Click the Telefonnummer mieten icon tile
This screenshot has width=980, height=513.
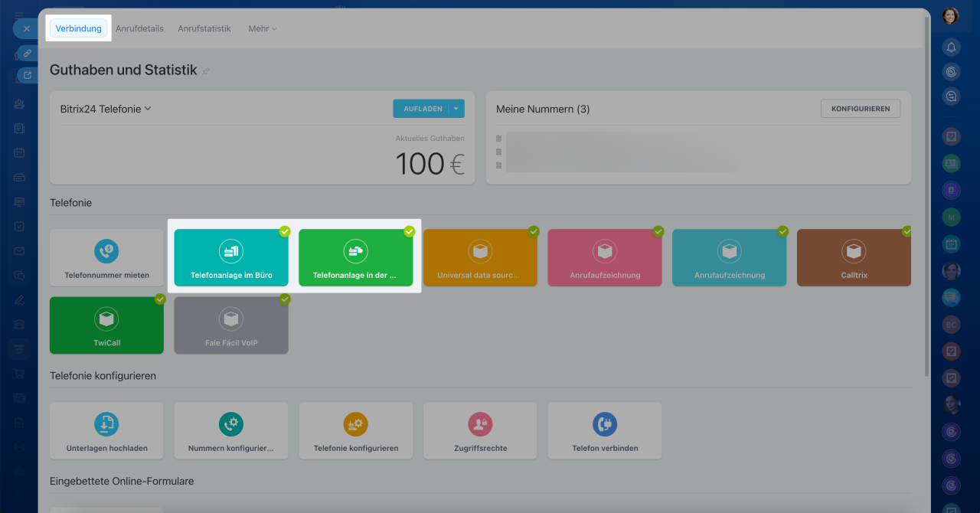pos(106,250)
